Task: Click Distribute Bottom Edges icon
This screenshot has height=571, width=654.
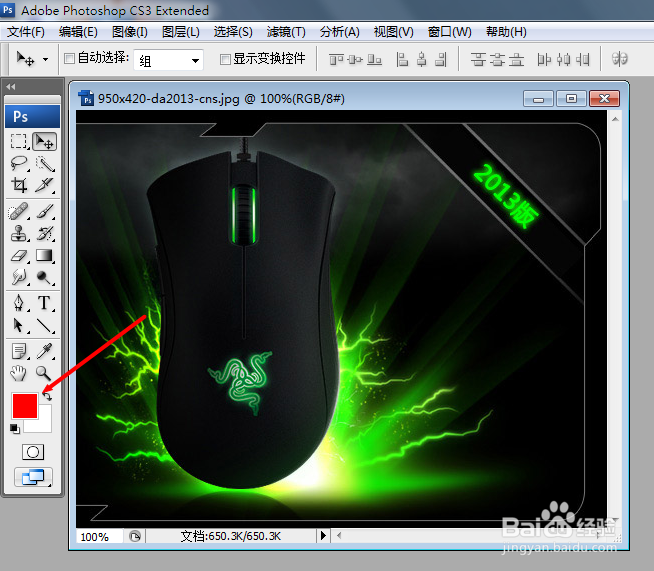Action: click(516, 60)
